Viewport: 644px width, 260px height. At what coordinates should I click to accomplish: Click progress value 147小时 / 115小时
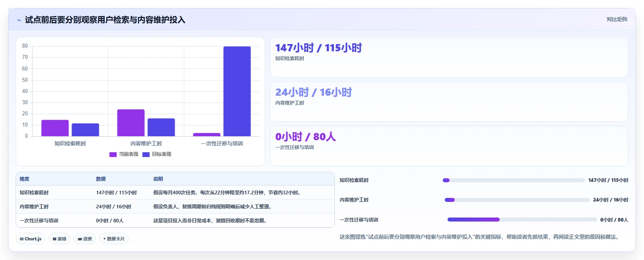[x=608, y=180]
